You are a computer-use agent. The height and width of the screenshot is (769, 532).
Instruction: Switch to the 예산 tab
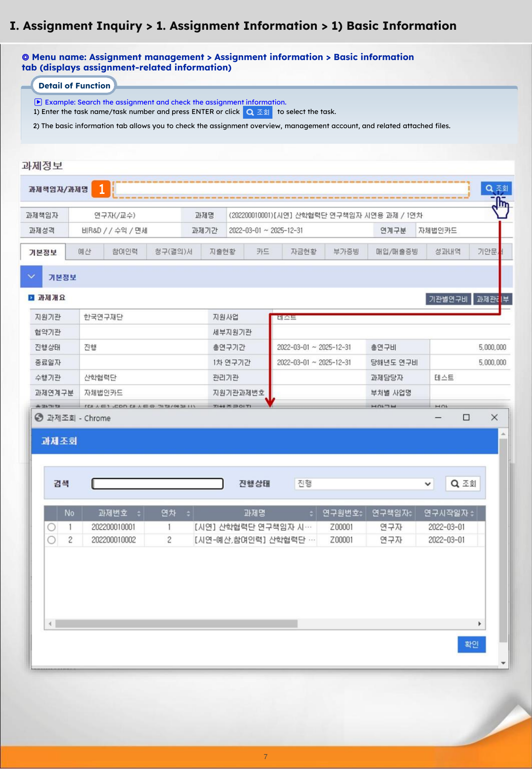[85, 252]
